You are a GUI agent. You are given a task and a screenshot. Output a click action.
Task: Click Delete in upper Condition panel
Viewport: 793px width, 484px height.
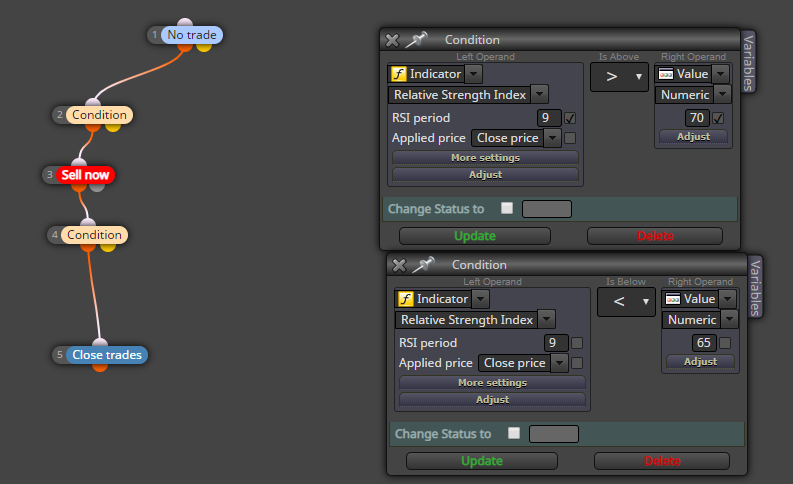point(655,236)
